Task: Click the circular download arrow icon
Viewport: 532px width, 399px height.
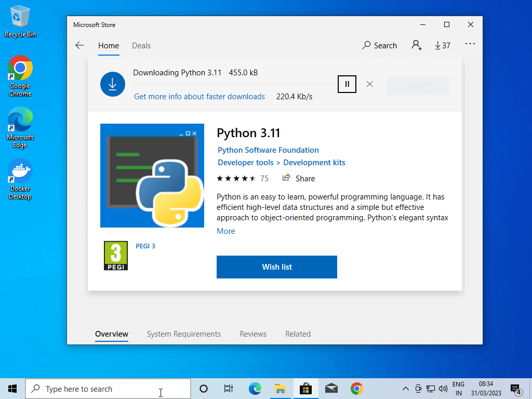Action: [113, 84]
